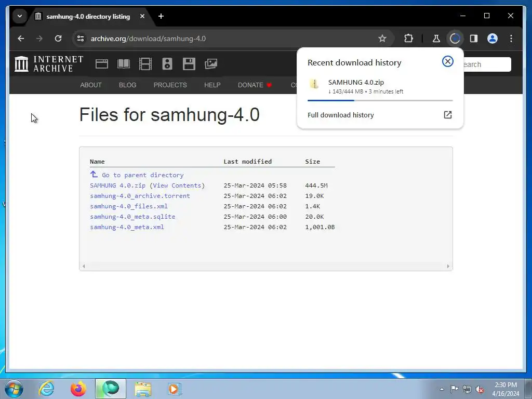532x399 pixels.
Task: Open the Software floppy disk icon
Action: [x=189, y=64]
